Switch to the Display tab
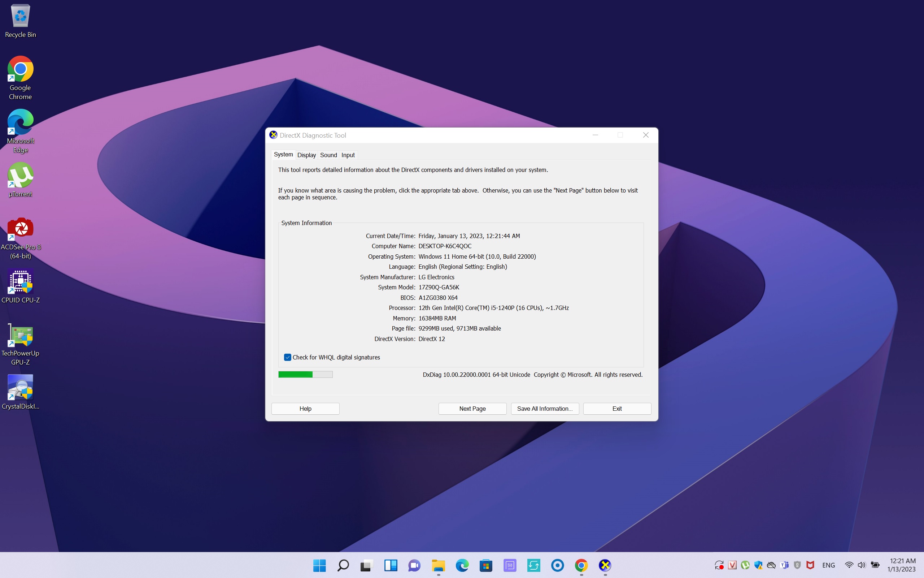Screen dimensions: 924x578 click(x=306, y=155)
